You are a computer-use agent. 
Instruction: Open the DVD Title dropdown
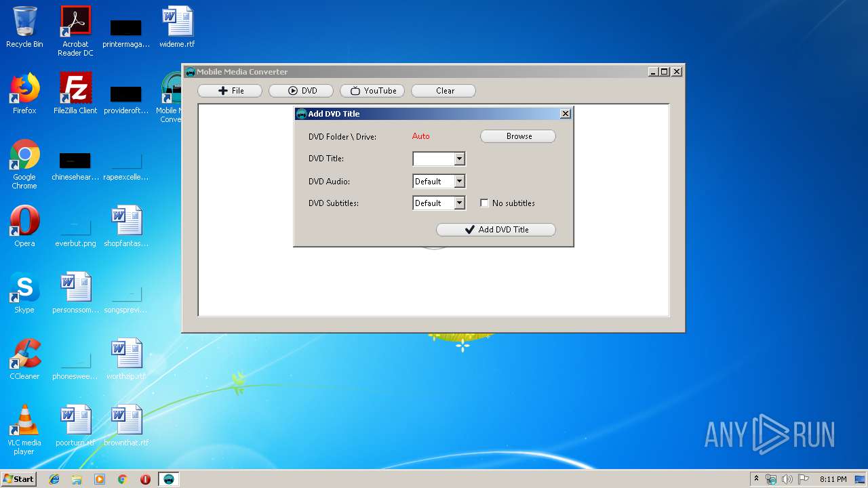click(459, 159)
